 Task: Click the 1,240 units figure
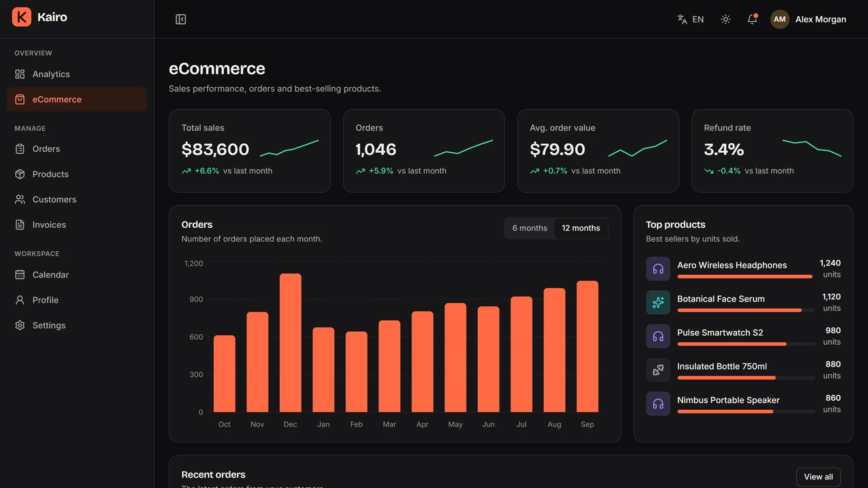(x=830, y=263)
